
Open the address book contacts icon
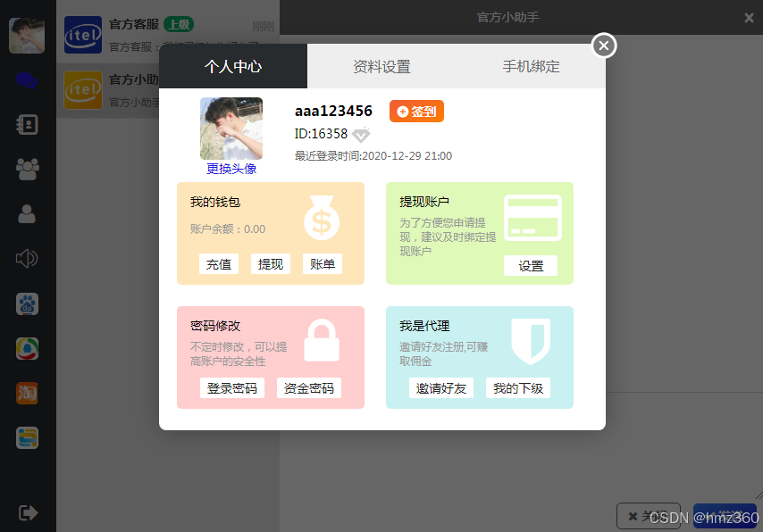[x=27, y=125]
